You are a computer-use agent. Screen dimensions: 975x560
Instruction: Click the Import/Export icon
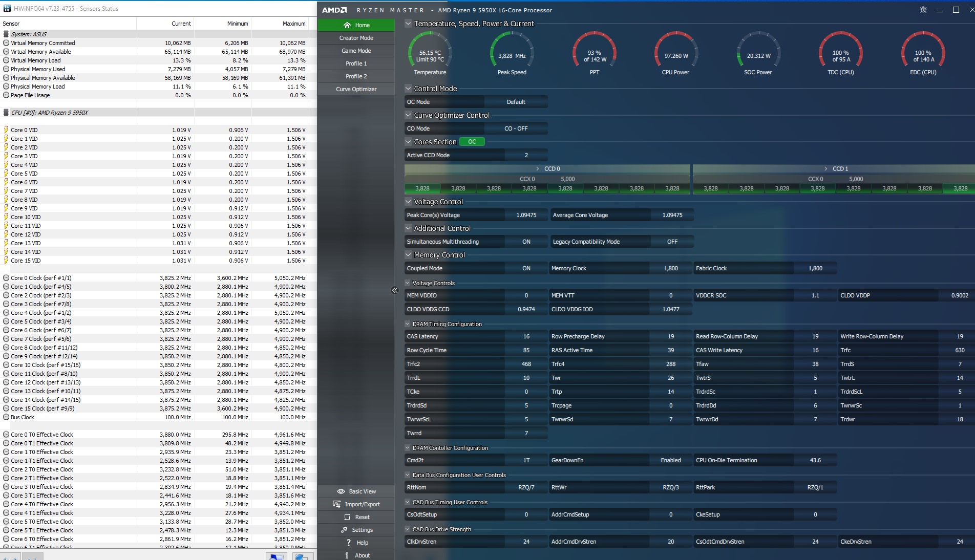coord(337,504)
